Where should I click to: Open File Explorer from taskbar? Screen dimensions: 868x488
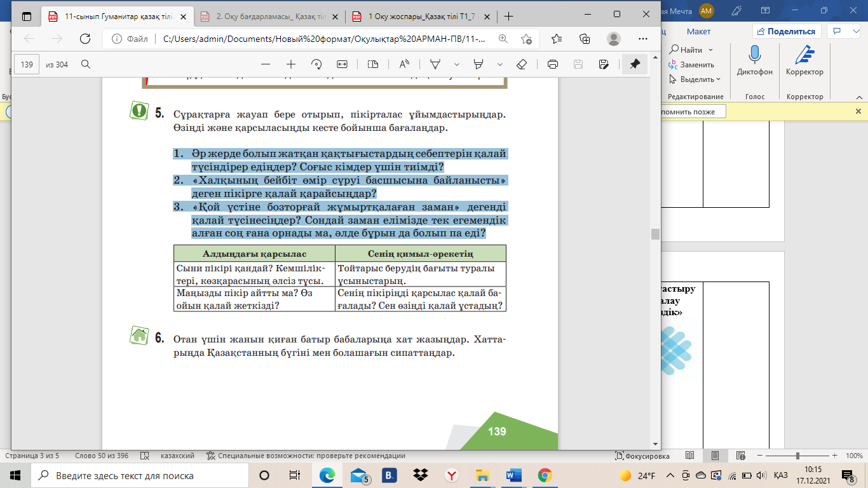pyautogui.click(x=482, y=475)
